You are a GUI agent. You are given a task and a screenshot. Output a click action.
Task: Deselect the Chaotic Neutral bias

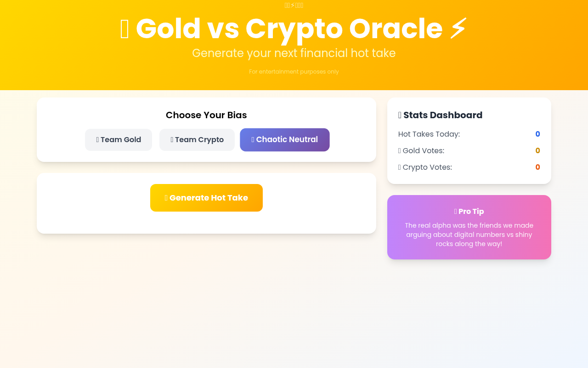(284, 139)
